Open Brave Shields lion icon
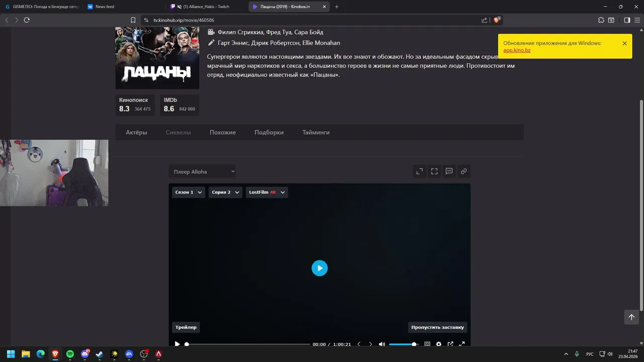Image resolution: width=644 pixels, height=362 pixels. [497, 20]
